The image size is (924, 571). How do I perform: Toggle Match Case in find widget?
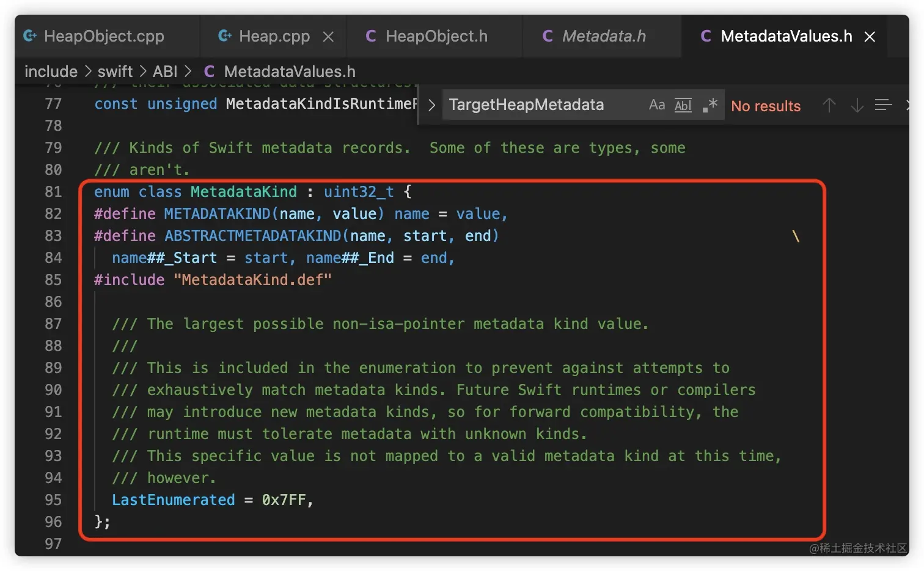pyautogui.click(x=657, y=105)
